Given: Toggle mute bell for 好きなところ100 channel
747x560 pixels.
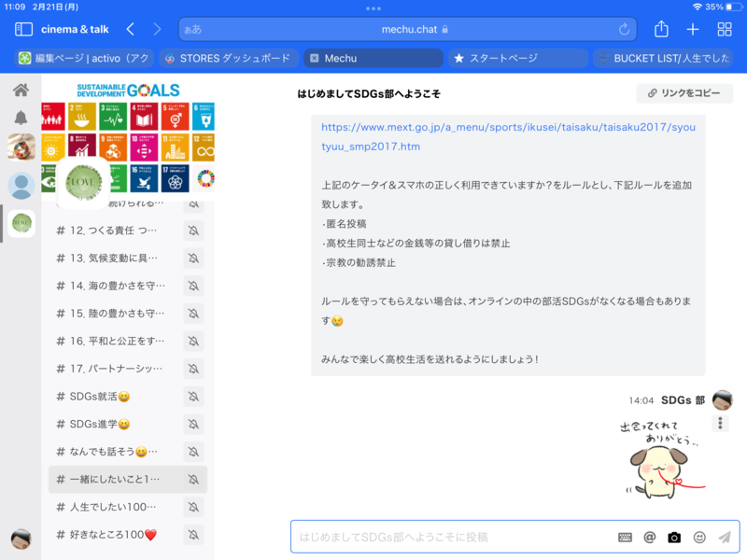Looking at the screenshot, I should click(x=193, y=535).
